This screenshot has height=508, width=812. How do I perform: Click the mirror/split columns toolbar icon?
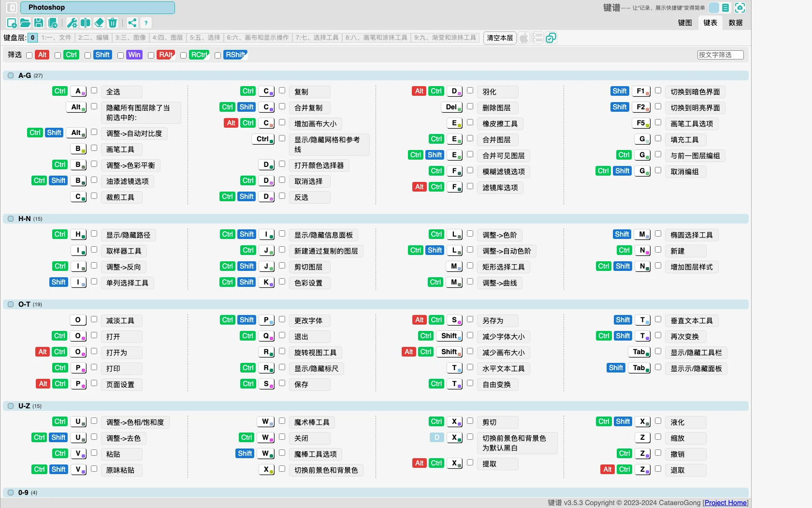tap(86, 23)
